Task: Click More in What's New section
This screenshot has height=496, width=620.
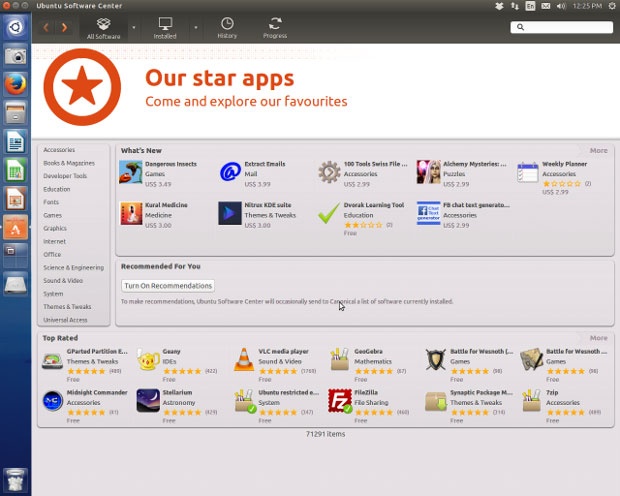Action: [598, 151]
